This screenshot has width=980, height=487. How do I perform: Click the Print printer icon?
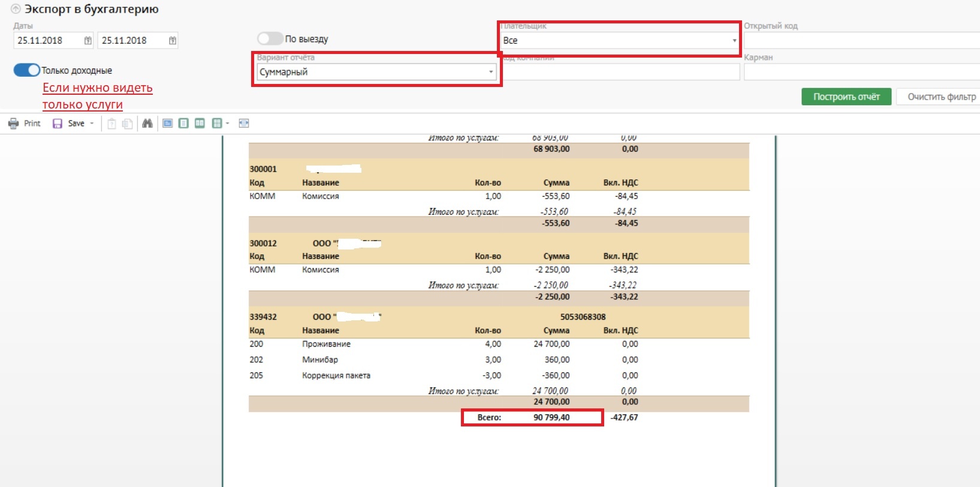click(x=13, y=124)
